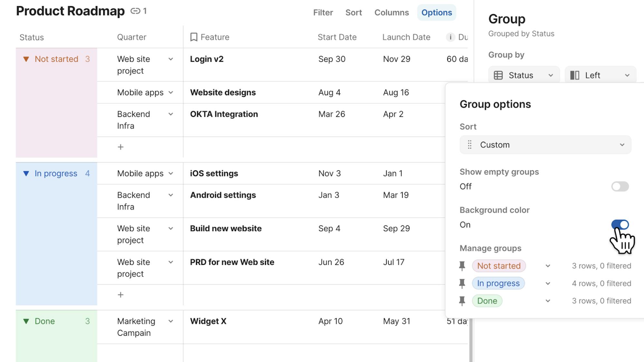The width and height of the screenshot is (644, 362).
Task: Turn on Show empty groups switch
Action: tap(620, 186)
